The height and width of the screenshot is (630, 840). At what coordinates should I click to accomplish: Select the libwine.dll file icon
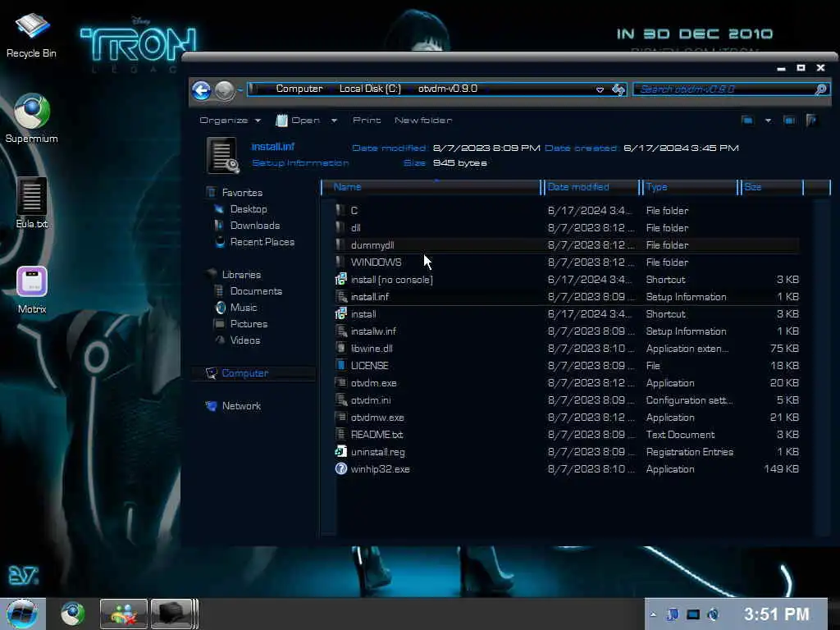[x=340, y=348]
